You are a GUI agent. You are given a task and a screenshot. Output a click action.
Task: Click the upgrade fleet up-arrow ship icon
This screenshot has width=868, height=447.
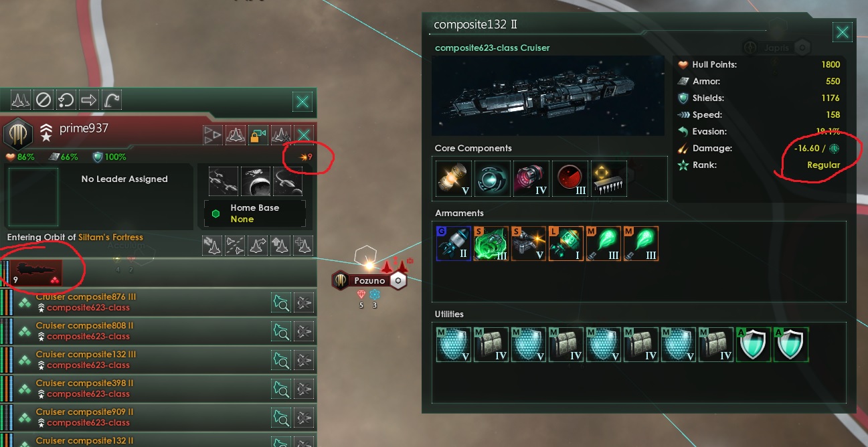pos(280,246)
